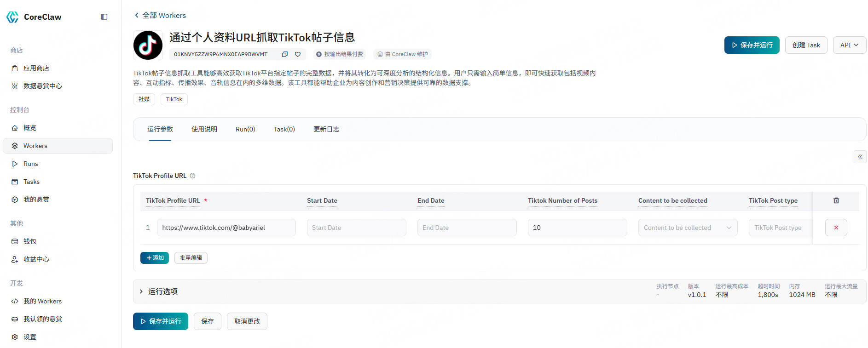Open 钱包 wallet in the sidebar
The width and height of the screenshot is (868, 348).
pyautogui.click(x=30, y=241)
